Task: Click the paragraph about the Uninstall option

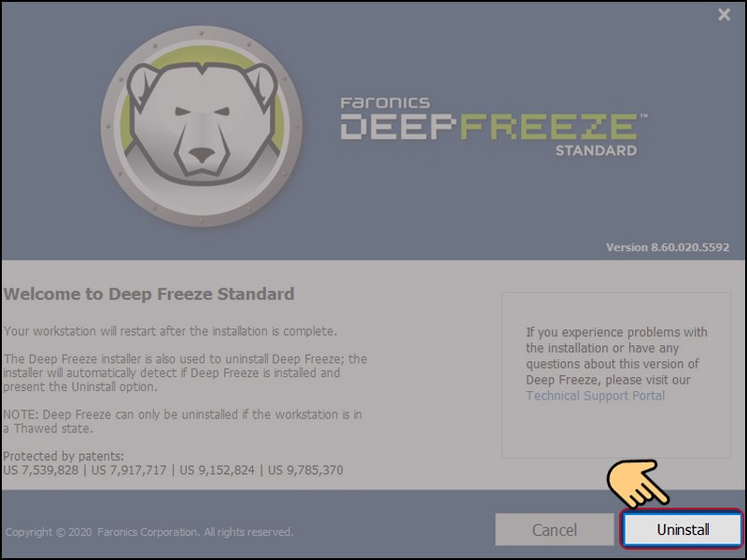Action: pos(185,372)
